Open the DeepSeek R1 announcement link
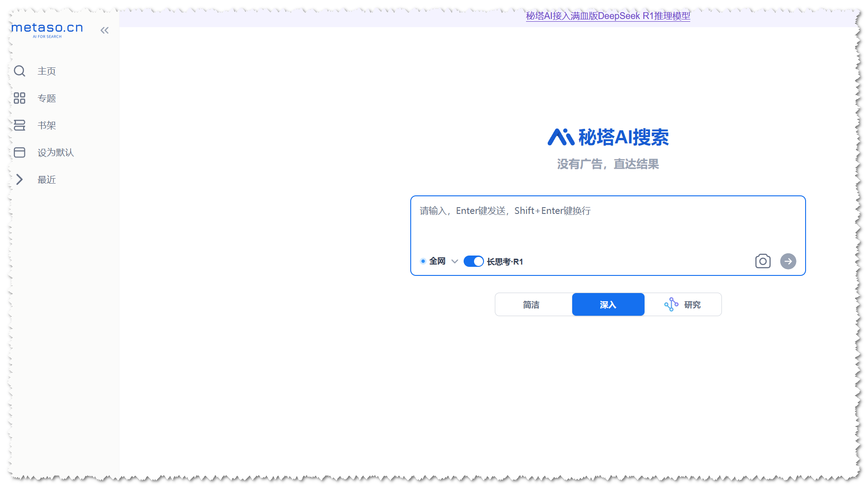This screenshot has height=488, width=868. click(608, 16)
